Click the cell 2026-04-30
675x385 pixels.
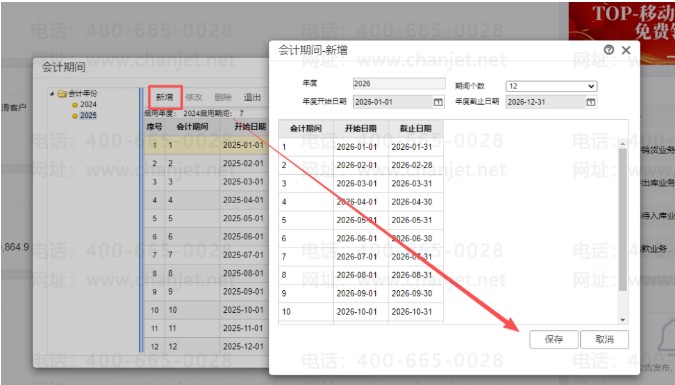pyautogui.click(x=416, y=202)
